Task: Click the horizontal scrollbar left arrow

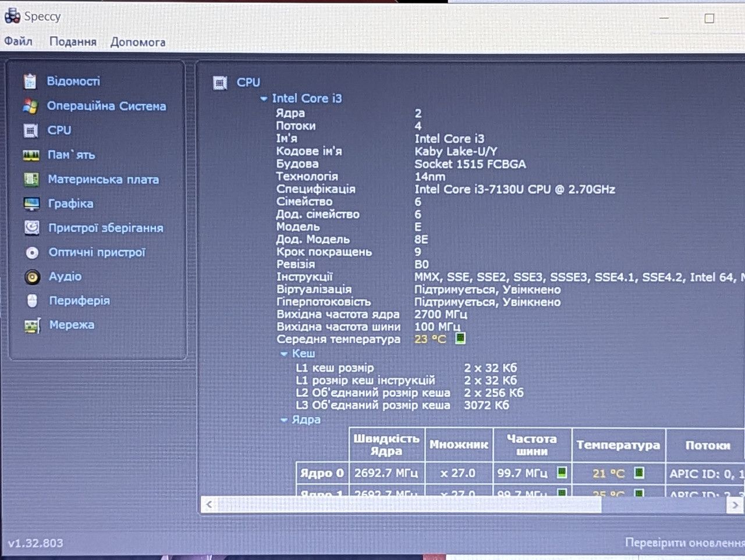Action: [x=209, y=505]
